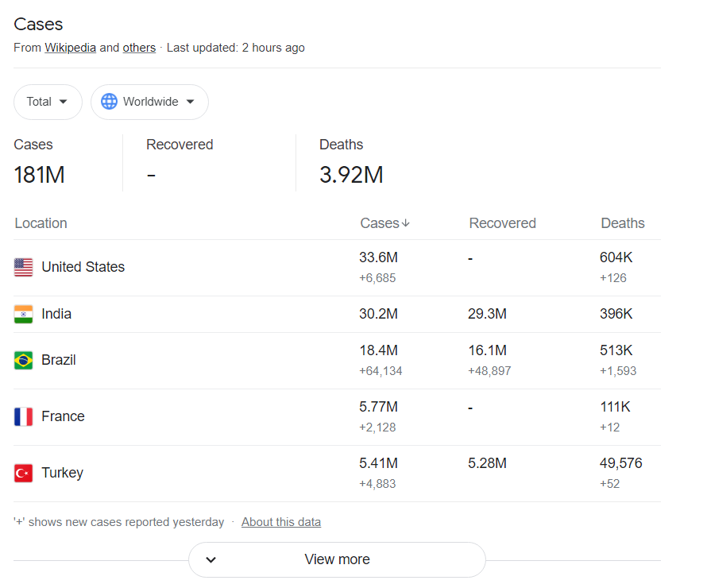Click the Recovered column header
This screenshot has width=707, height=588.
(x=503, y=223)
